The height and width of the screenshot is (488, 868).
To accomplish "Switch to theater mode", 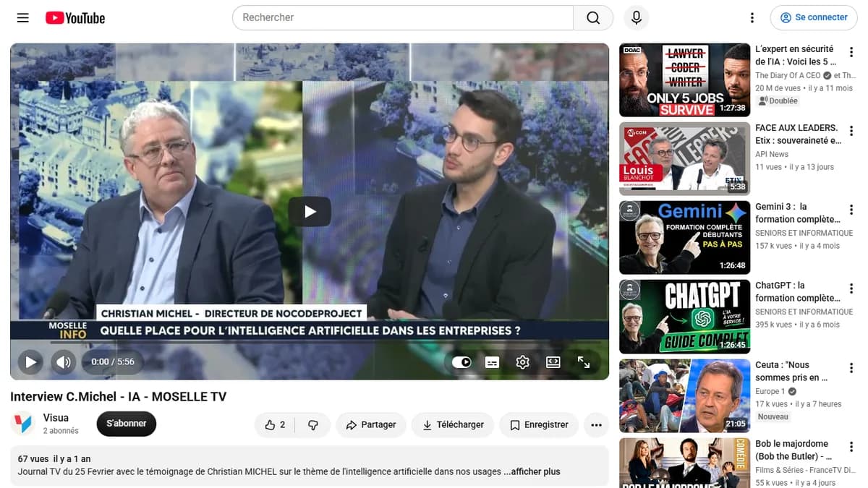I will (553, 362).
